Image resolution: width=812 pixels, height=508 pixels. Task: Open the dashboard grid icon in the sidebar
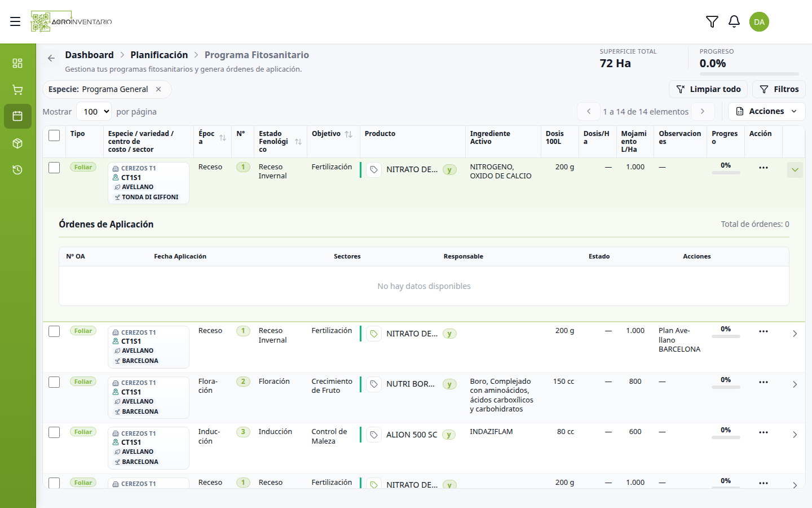(17, 63)
